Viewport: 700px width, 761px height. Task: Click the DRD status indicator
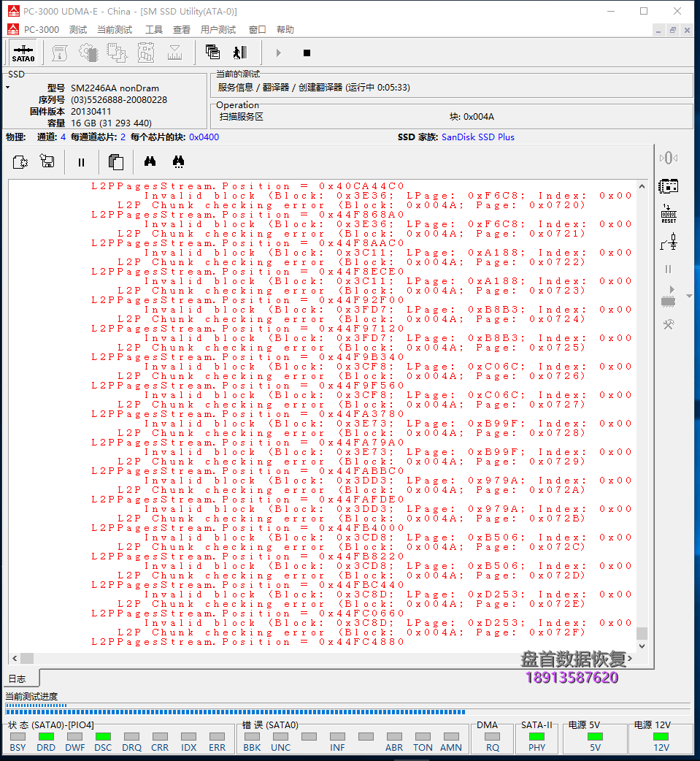pos(46,737)
